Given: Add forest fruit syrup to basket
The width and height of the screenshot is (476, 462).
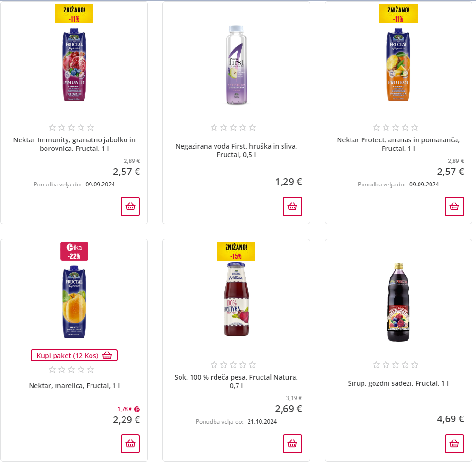Looking at the screenshot, I should click(454, 444).
